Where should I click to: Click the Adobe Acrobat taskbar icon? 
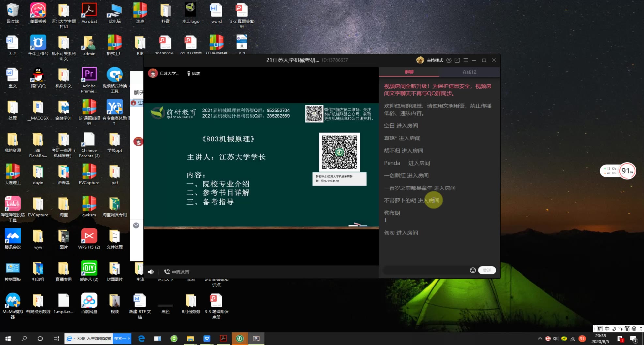[223, 339]
